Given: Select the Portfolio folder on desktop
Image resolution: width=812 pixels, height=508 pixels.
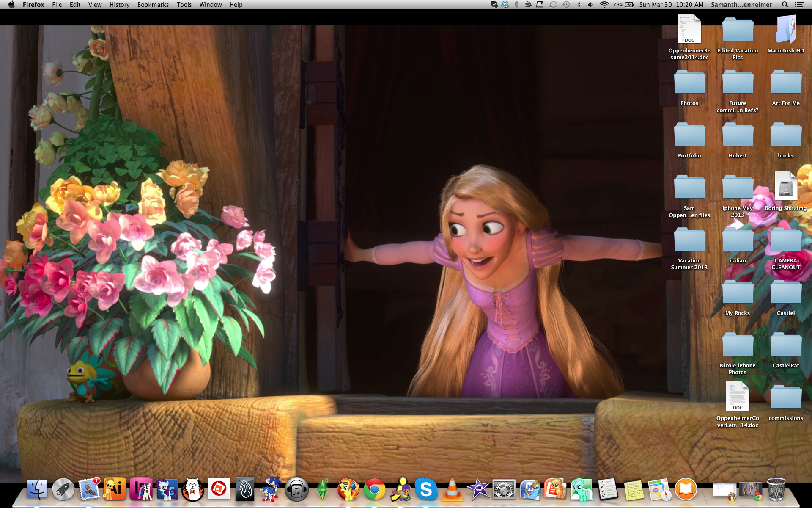Looking at the screenshot, I should pyautogui.click(x=689, y=135).
